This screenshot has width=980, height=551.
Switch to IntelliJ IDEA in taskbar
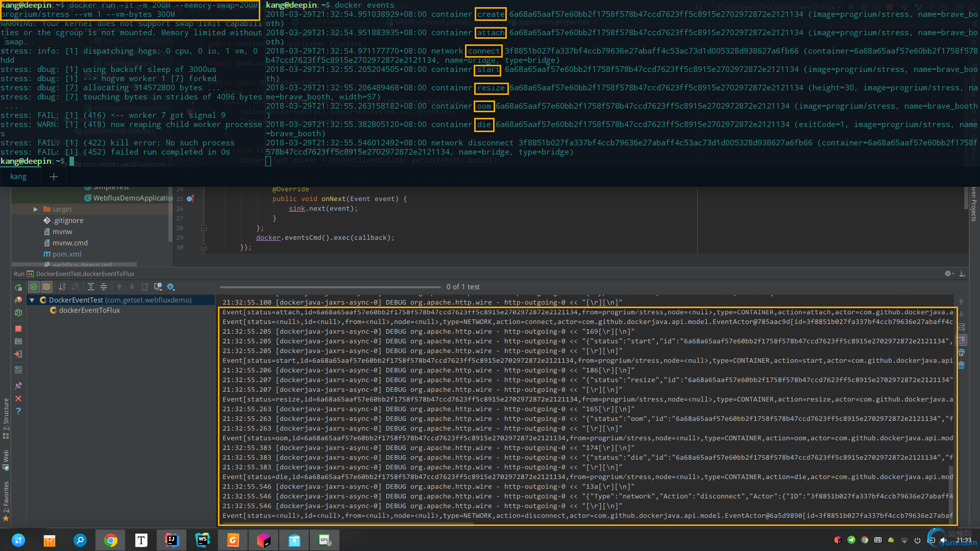[171, 540]
